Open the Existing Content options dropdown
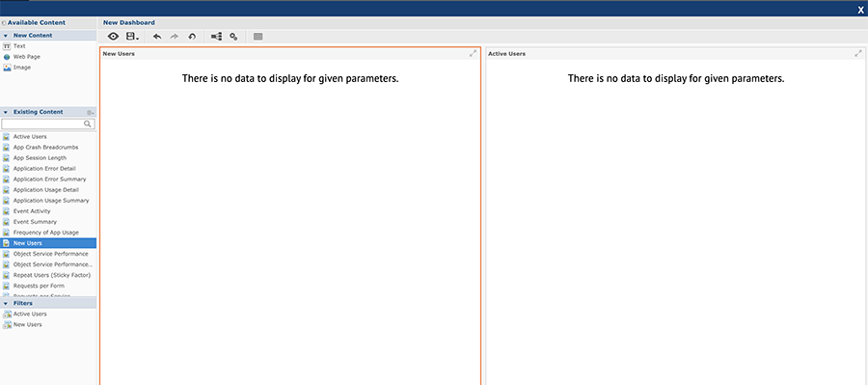This screenshot has height=385, width=868. (91, 112)
